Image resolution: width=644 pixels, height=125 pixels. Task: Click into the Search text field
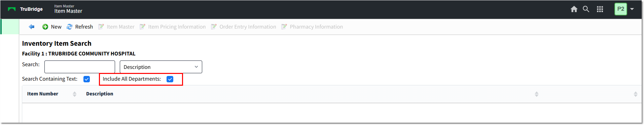(80, 67)
